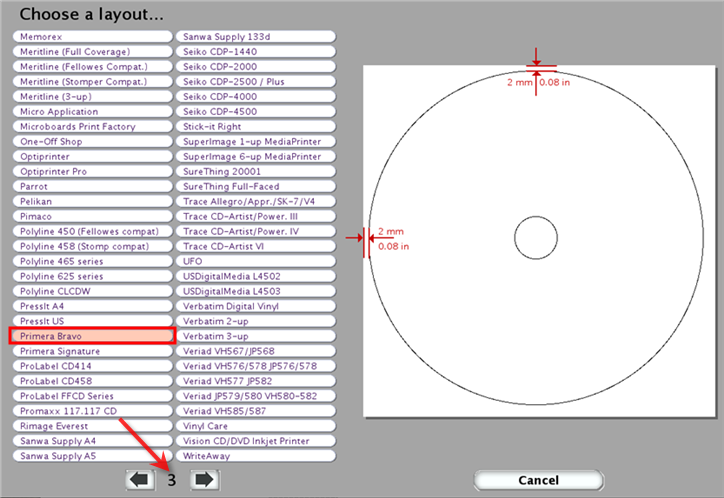Select the Sanwa Supply A5 layout
This screenshot has width=724, height=498.
(x=93, y=456)
